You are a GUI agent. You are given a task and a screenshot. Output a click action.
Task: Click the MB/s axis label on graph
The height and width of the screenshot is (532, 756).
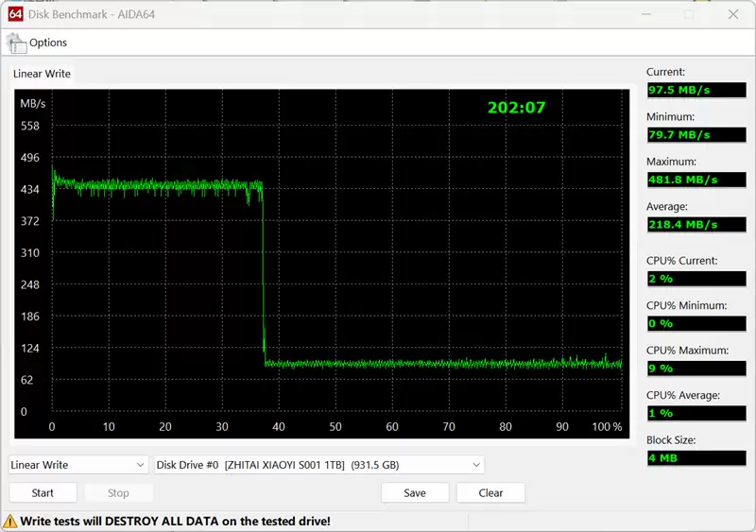(33, 104)
